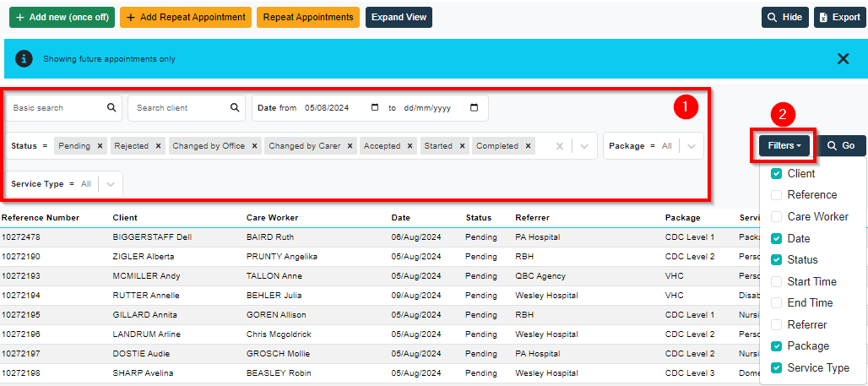Click the Expand View button
This screenshot has width=868, height=386.
pyautogui.click(x=399, y=17)
